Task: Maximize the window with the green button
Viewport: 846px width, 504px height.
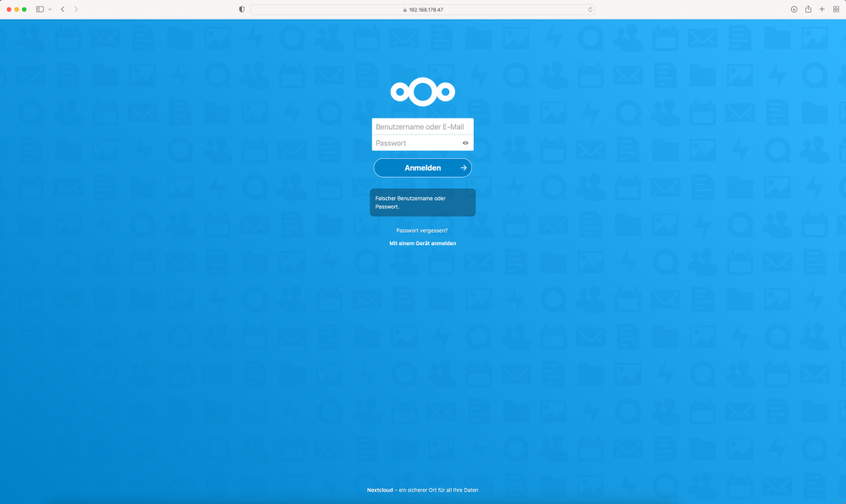Action: (x=25, y=9)
